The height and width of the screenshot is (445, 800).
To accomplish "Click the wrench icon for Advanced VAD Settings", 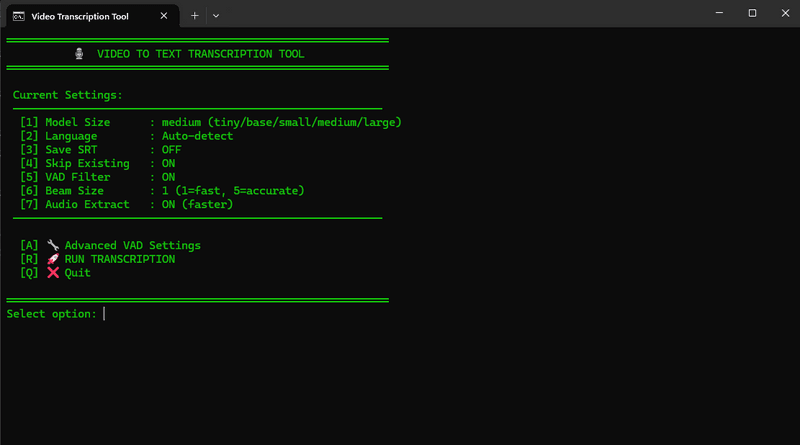I will tap(53, 245).
